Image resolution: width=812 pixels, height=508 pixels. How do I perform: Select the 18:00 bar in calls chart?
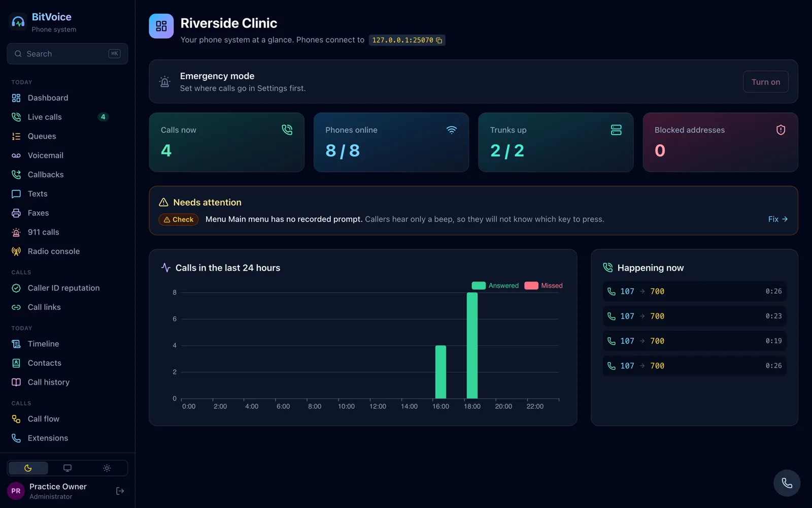pyautogui.click(x=472, y=345)
